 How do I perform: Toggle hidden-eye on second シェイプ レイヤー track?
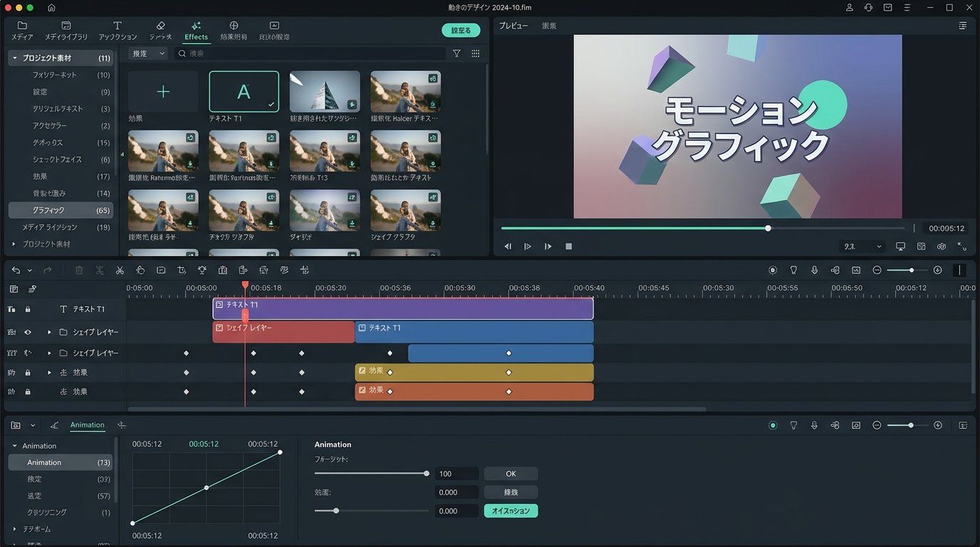tap(28, 353)
